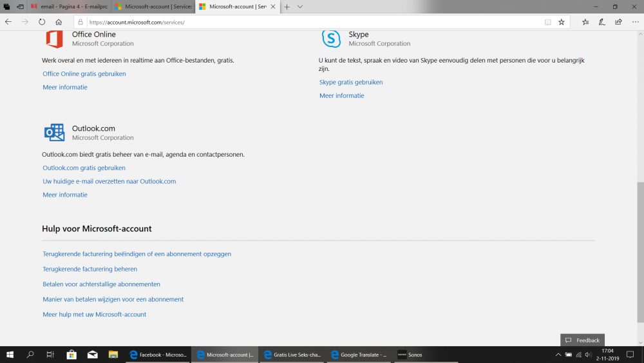Viewport: 644px width, 363px height.
Task: Open Betalen voor achterstallige abonnementen link
Action: coord(102,284)
